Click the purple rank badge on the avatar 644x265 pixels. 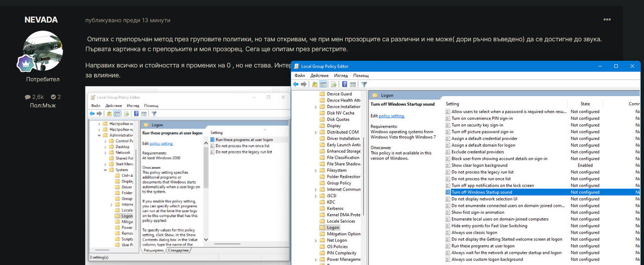[25, 64]
